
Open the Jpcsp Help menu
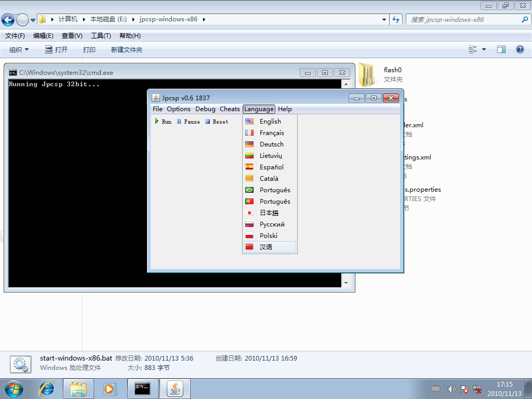point(285,109)
